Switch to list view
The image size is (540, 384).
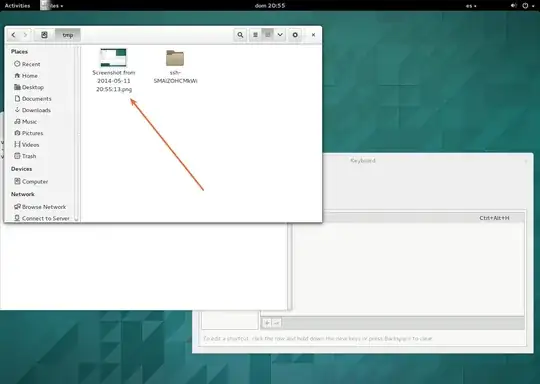[x=256, y=35]
